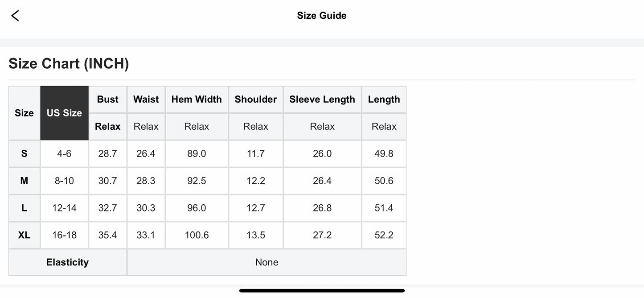Click the None elasticity value cell
This screenshot has height=298, width=644.
(x=267, y=262)
